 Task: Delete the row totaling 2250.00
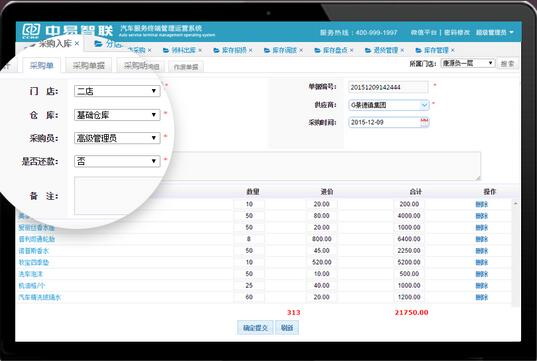pyautogui.click(x=482, y=251)
